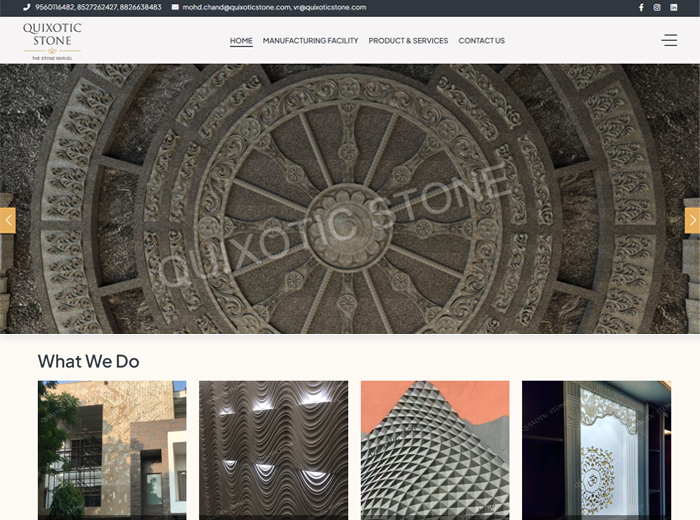Open Manufacturing Facility page

tap(310, 41)
